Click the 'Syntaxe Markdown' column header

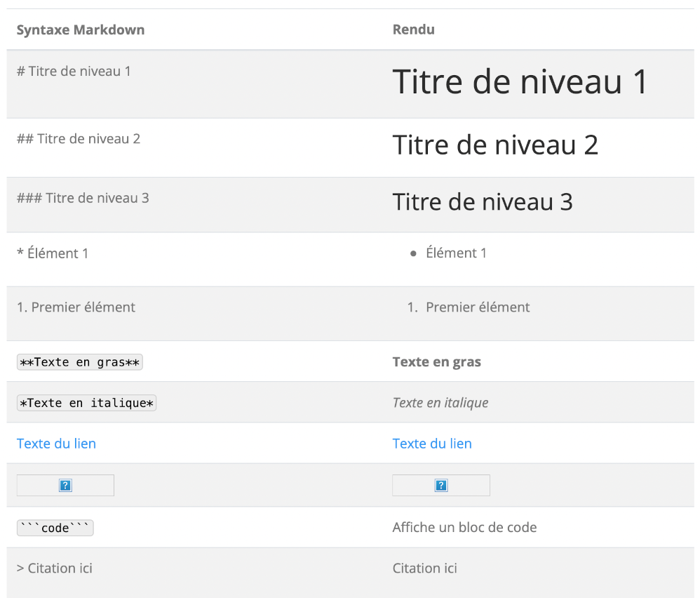tap(81, 30)
